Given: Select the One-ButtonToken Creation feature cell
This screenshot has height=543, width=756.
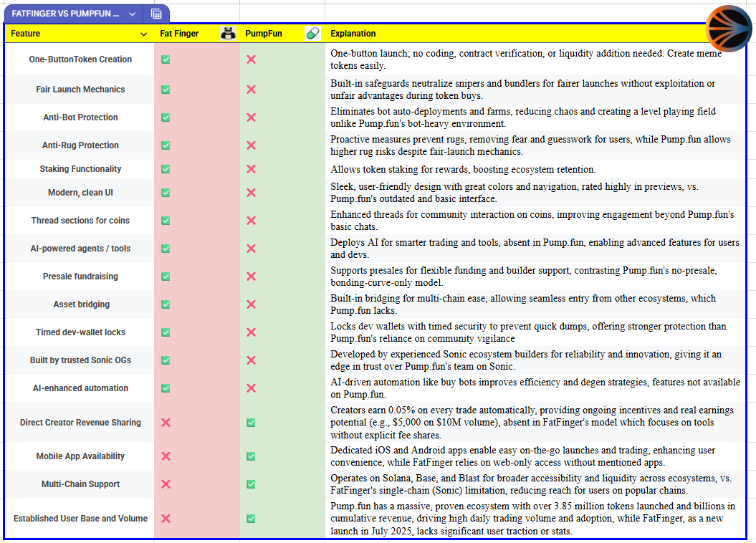Looking at the screenshot, I should 80,59.
